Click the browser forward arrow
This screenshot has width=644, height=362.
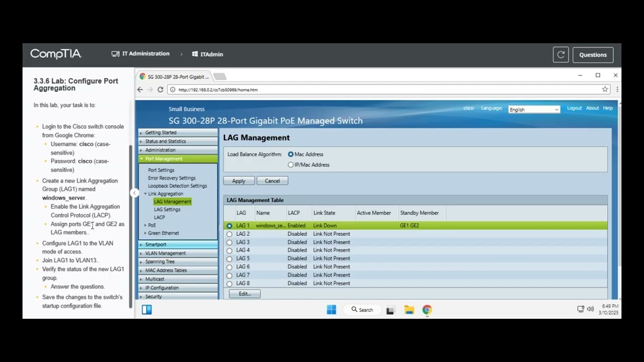click(150, 89)
